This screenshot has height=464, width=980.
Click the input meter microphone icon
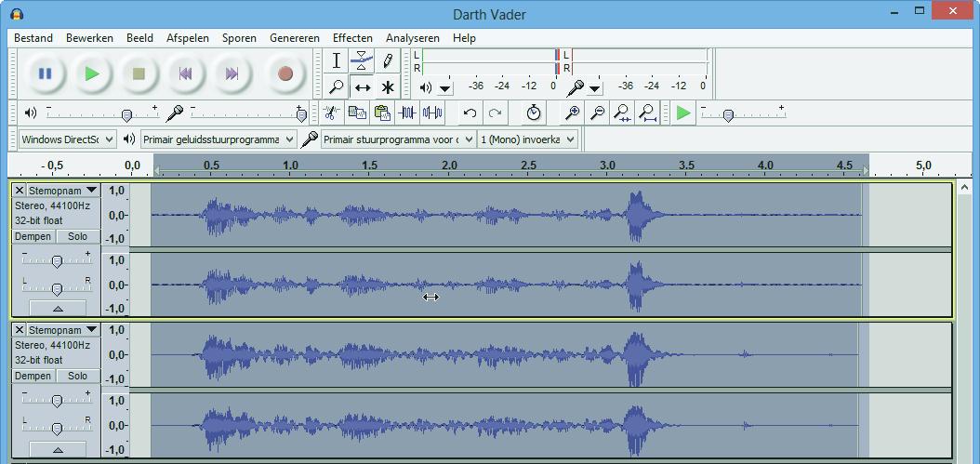tap(575, 88)
